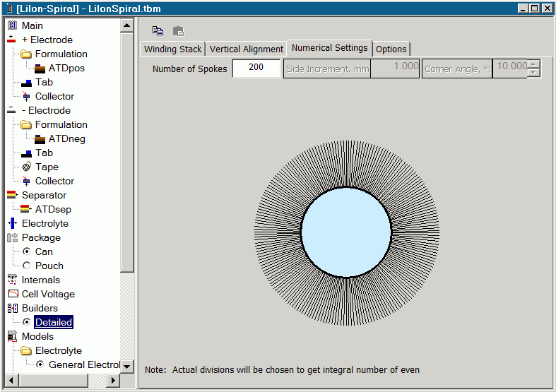556x392 pixels.
Task: Select the General Electrolyte model radio option
Action: click(40, 364)
